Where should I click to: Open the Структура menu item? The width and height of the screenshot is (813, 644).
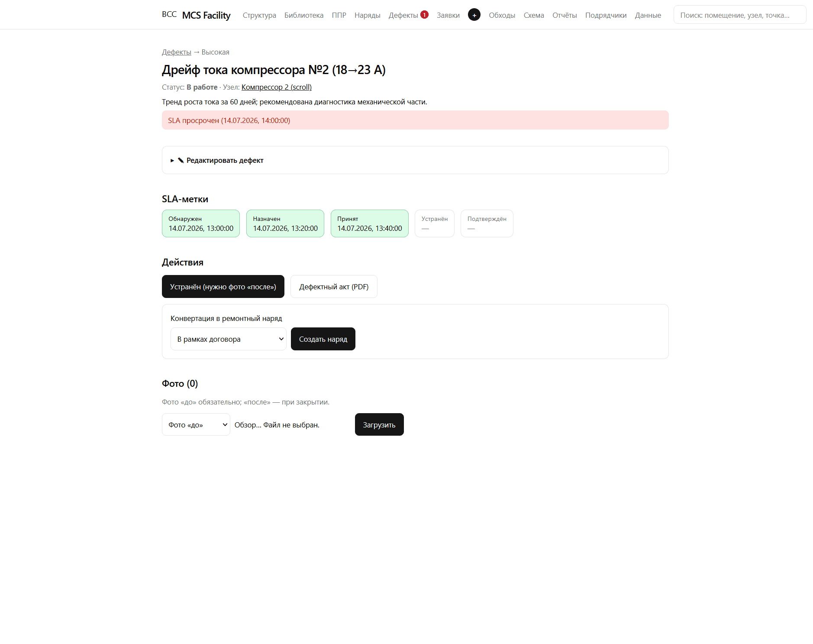(x=259, y=15)
